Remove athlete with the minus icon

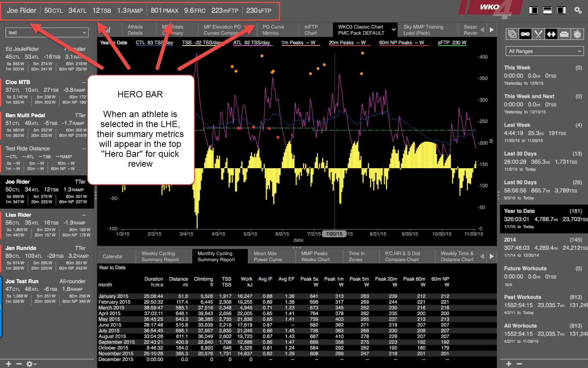[19, 364]
